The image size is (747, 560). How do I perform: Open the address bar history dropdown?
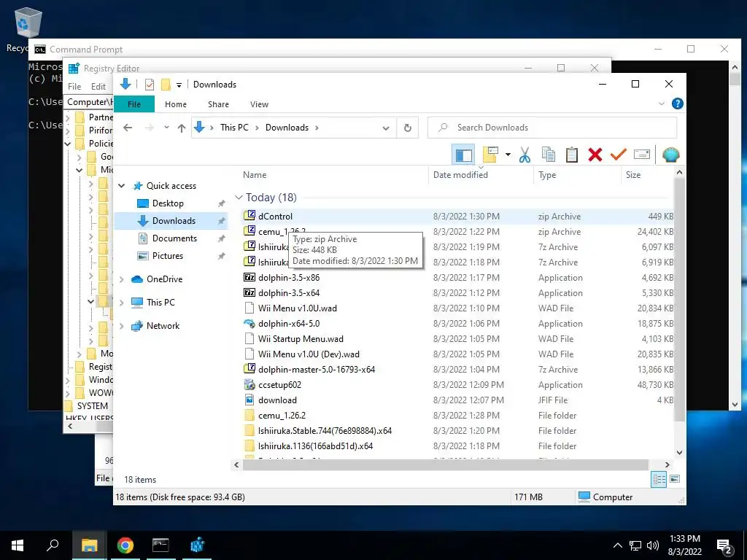(386, 128)
